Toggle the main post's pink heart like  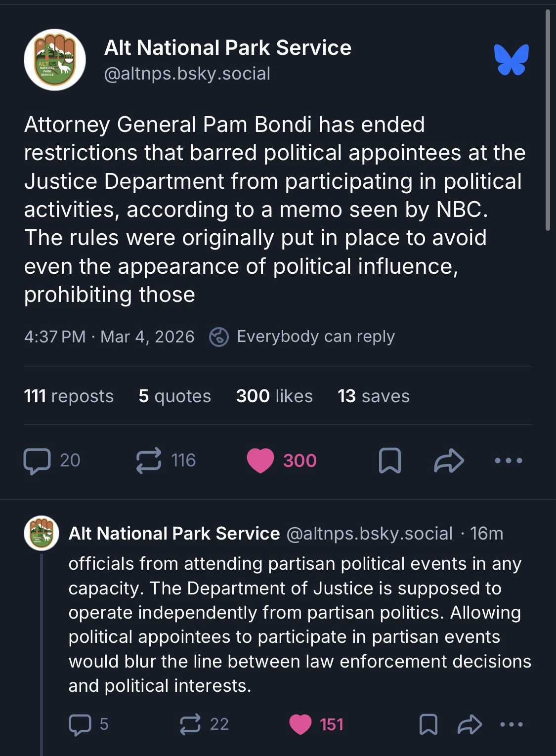coord(260,461)
